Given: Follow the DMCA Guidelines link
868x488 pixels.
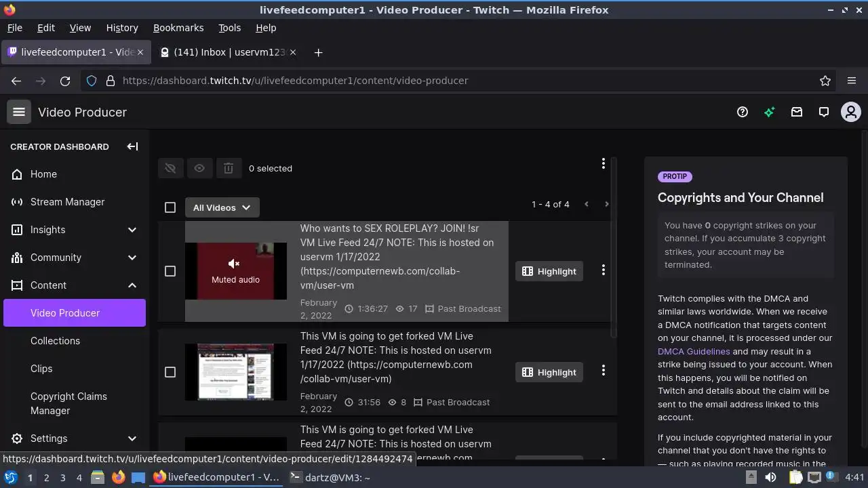Looking at the screenshot, I should (694, 351).
